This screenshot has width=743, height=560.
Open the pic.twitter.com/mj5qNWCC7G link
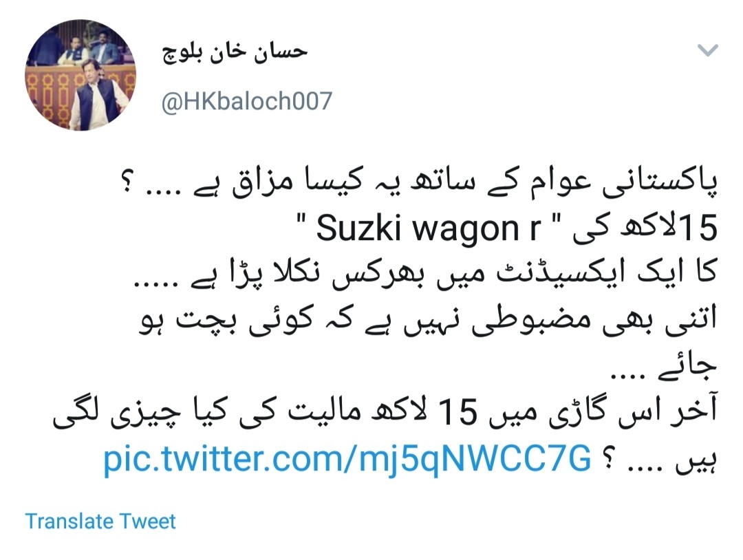(x=347, y=459)
